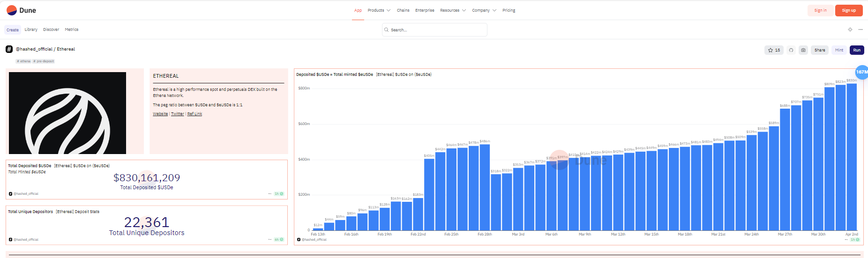Screen dimensions: 868x258
Task: Expand the Products dropdown
Action: [x=379, y=10]
